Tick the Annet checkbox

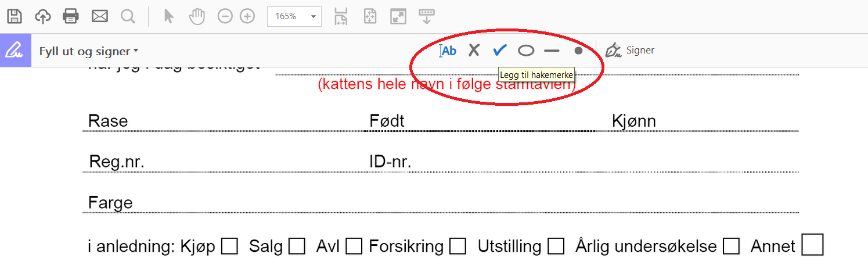[812, 244]
